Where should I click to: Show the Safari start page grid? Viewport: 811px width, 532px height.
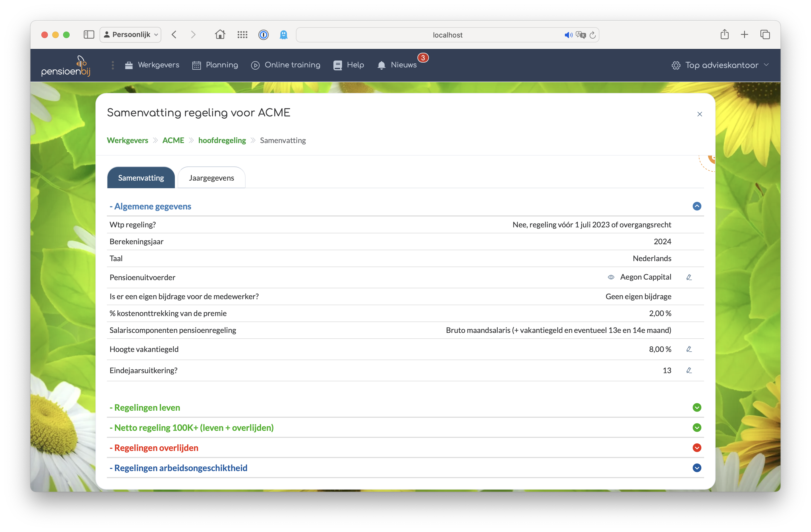[x=242, y=35]
